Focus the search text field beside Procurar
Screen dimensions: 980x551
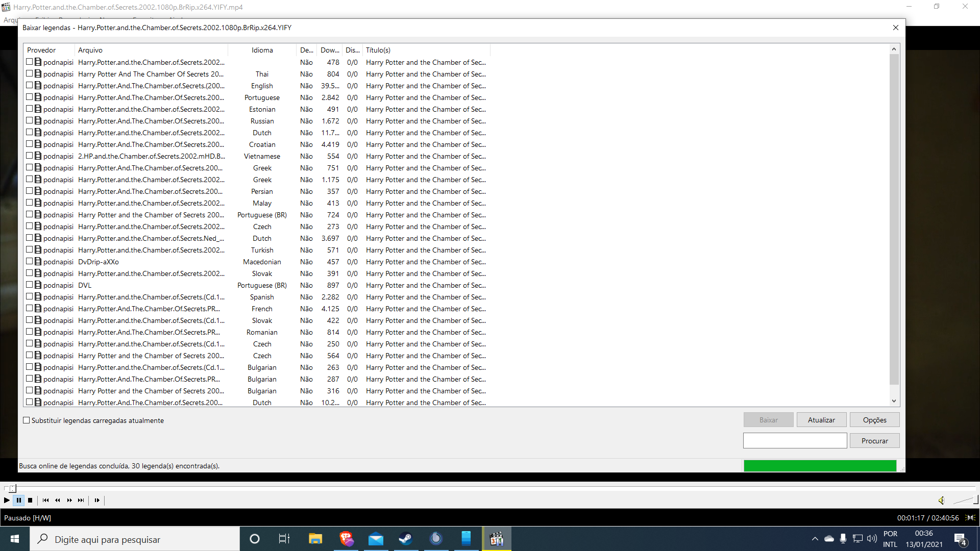point(795,441)
